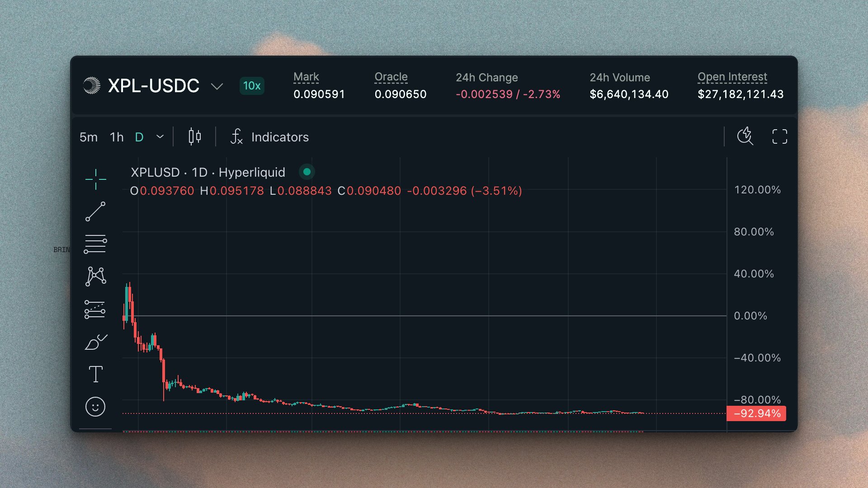Open the emoji icons tool
The height and width of the screenshot is (488, 868).
click(x=95, y=407)
